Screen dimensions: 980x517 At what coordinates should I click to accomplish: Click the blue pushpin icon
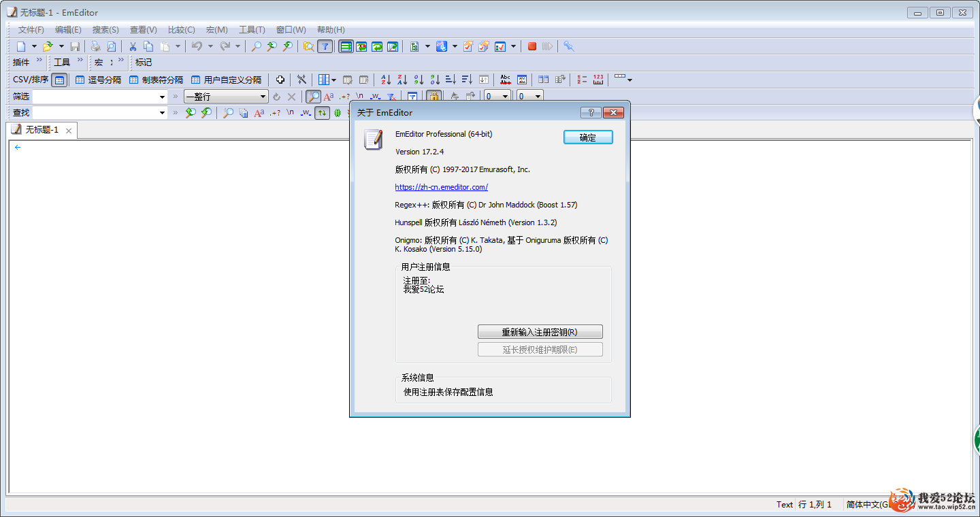point(569,46)
